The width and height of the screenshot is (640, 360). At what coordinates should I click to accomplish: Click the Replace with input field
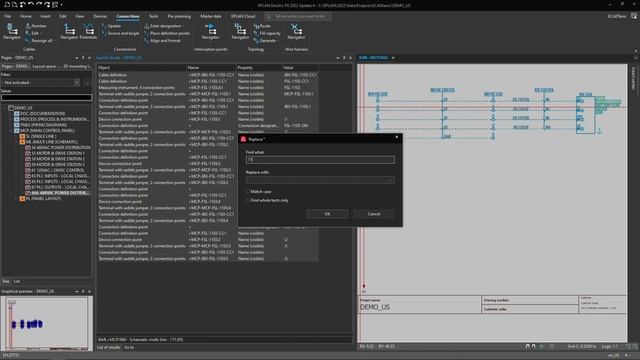[x=320, y=180]
